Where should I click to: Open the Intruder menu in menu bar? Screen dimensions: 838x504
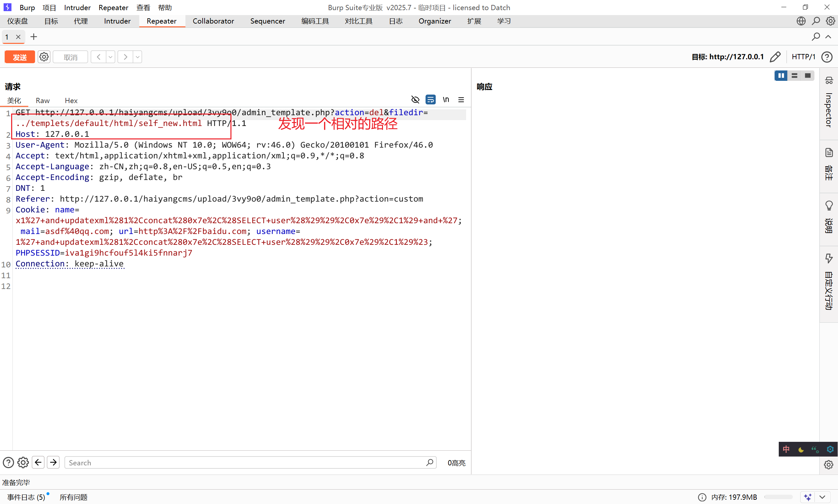pos(77,8)
